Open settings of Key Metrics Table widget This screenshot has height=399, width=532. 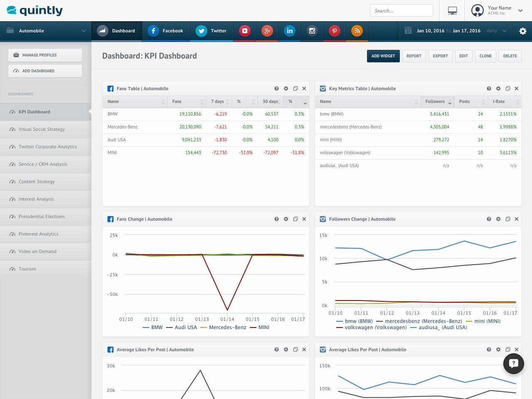tap(498, 89)
